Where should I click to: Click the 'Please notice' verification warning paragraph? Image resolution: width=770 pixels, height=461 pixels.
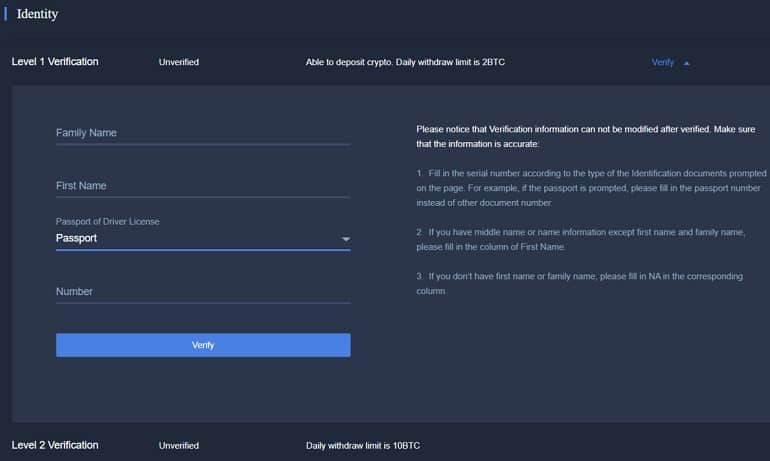click(590, 137)
